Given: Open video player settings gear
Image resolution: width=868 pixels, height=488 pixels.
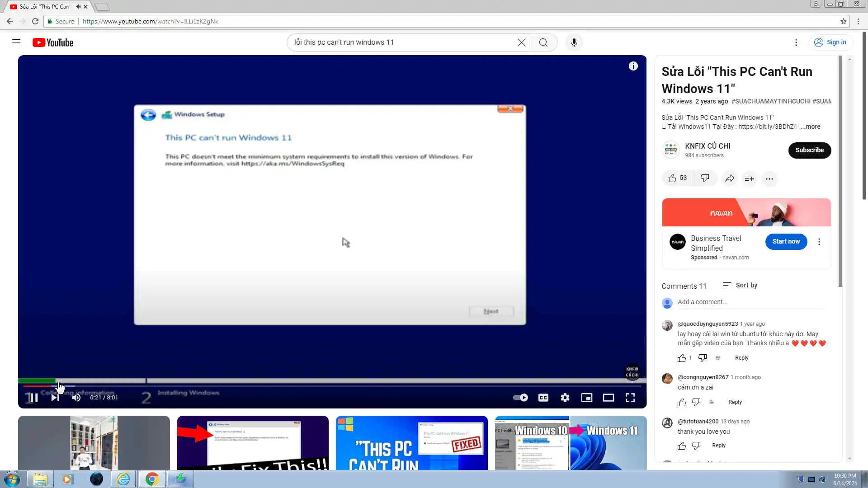Looking at the screenshot, I should coord(565,398).
